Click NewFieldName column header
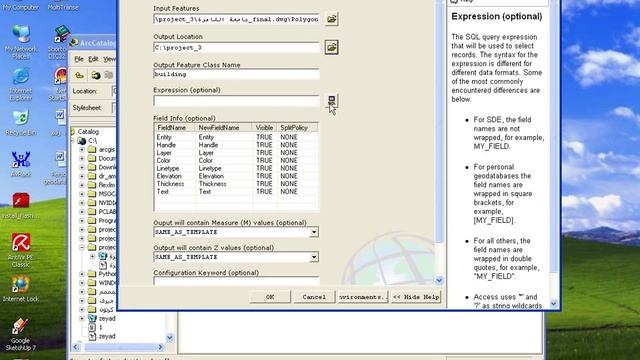640x360 pixels. 223,128
